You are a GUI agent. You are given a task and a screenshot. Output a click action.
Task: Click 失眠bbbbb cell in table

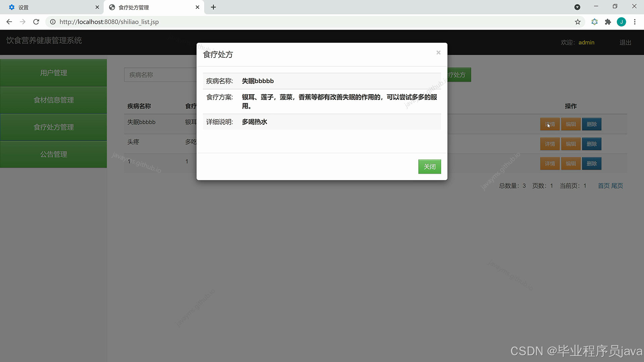pyautogui.click(x=141, y=122)
